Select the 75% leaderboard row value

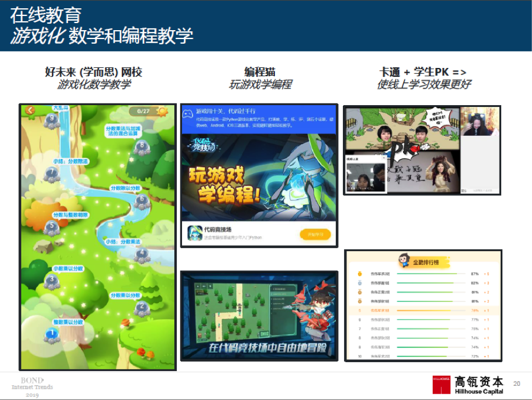(x=475, y=329)
